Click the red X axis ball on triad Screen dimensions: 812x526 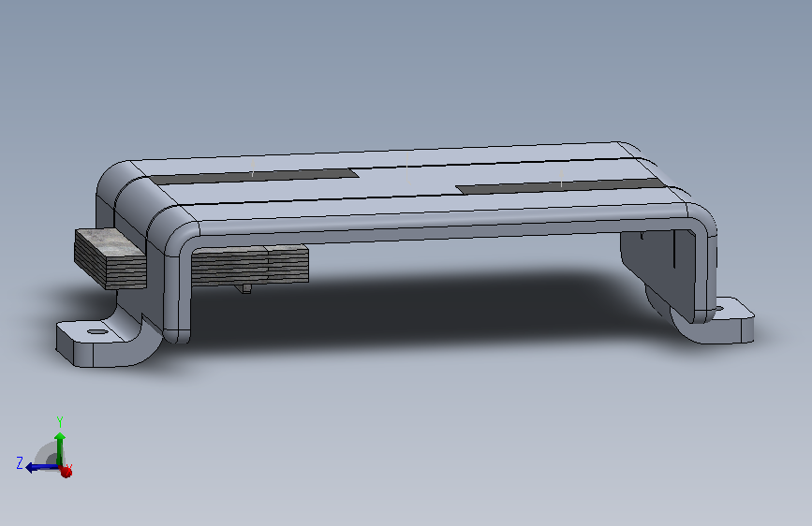[x=66, y=471]
